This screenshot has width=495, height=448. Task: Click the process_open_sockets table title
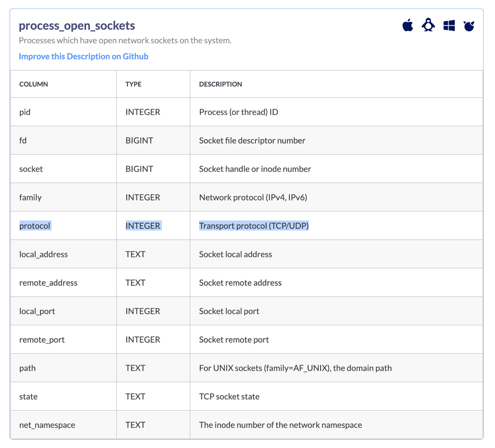click(77, 25)
